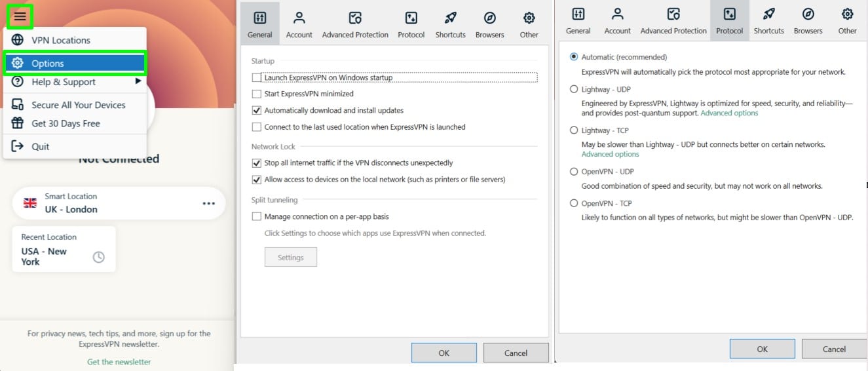The width and height of the screenshot is (868, 371).
Task: Click the gift icon beside Get 30 Days Free
Action: point(18,123)
